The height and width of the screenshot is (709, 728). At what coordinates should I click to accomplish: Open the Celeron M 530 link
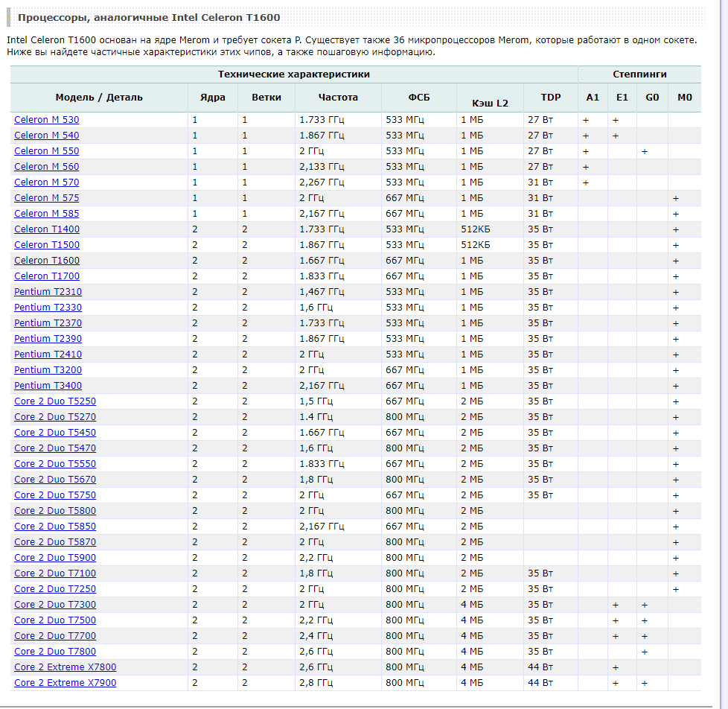[x=46, y=120]
